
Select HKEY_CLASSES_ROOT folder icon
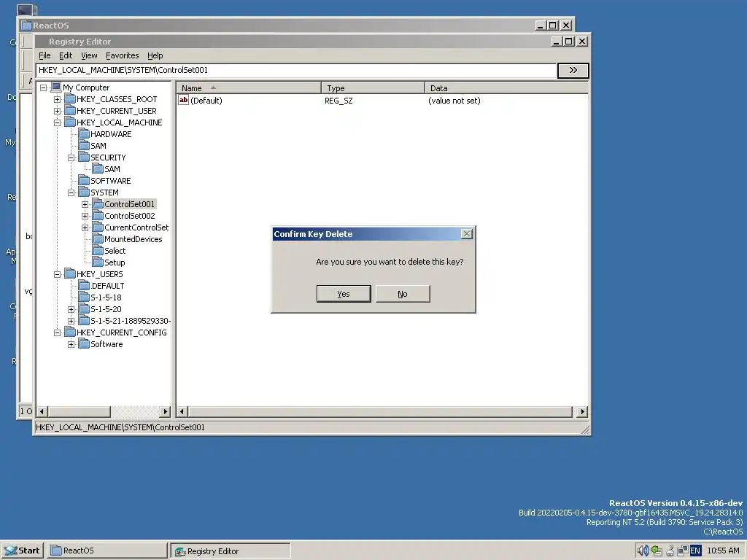pyautogui.click(x=70, y=99)
